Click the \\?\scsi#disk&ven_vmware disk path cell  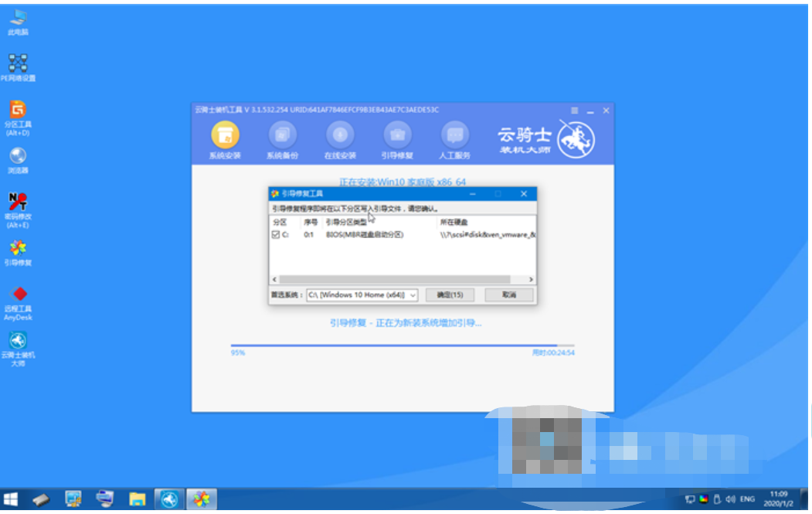pyautogui.click(x=488, y=235)
